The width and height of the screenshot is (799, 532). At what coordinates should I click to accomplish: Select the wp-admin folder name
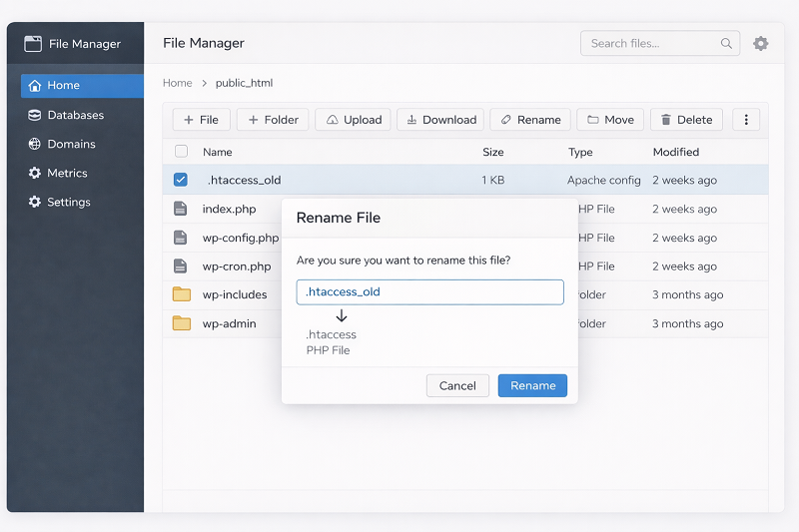coord(230,323)
